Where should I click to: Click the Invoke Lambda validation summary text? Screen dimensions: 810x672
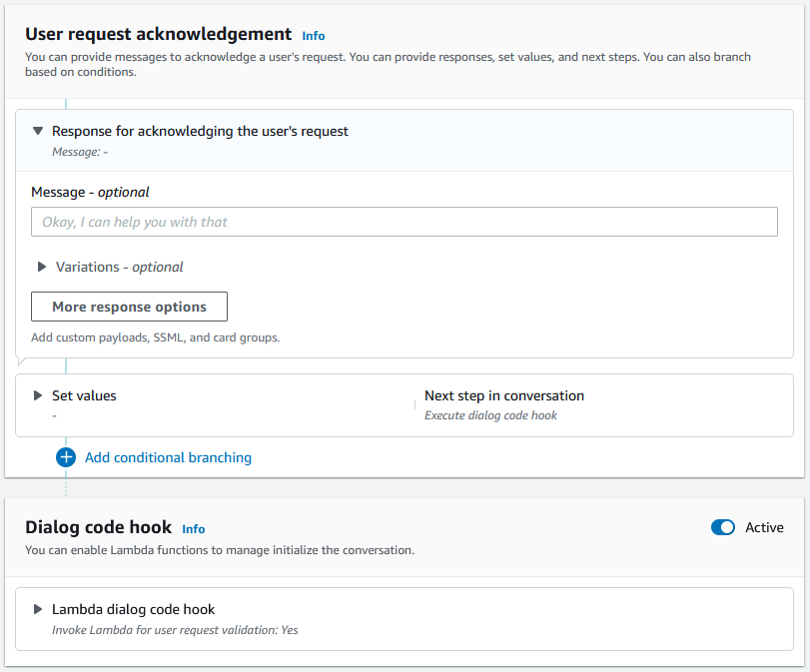pyautogui.click(x=175, y=630)
